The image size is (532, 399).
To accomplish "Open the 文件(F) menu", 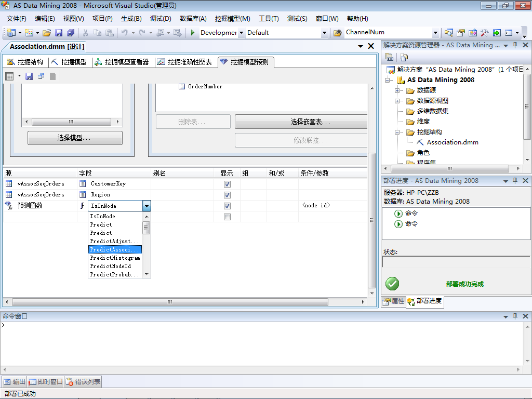I will point(16,19).
